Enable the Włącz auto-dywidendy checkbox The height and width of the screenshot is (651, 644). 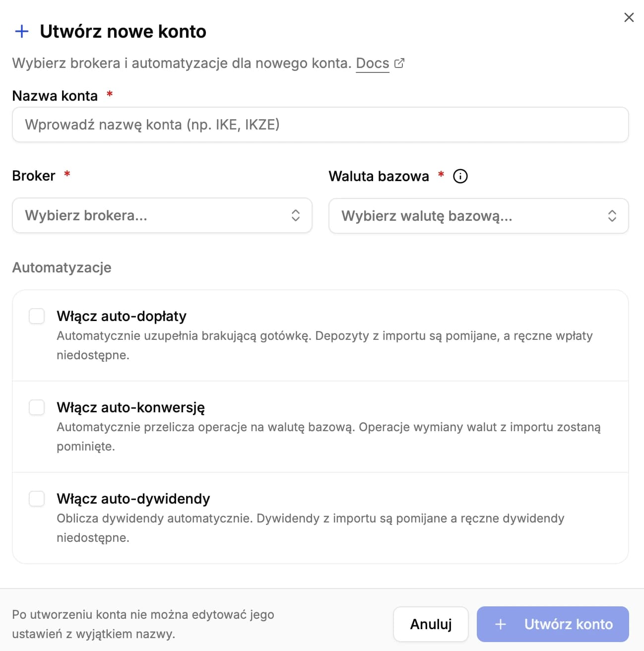37,499
